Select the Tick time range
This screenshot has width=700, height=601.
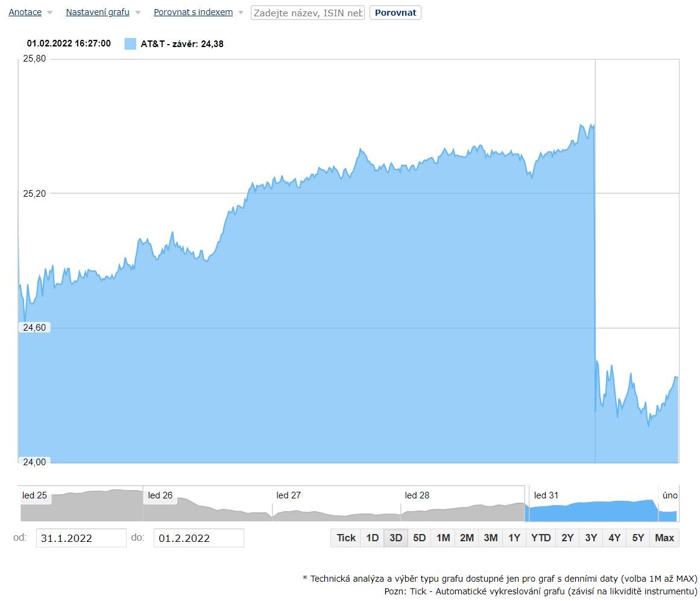[346, 538]
